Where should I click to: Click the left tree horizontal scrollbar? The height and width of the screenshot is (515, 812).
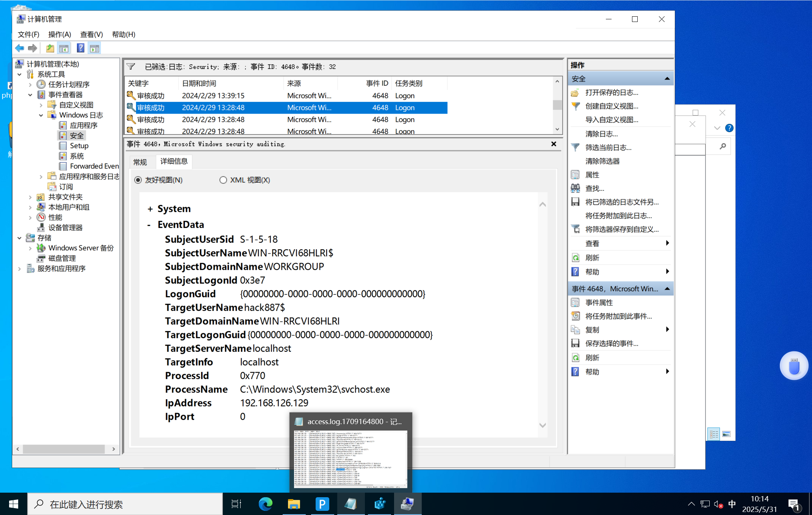coord(64,449)
